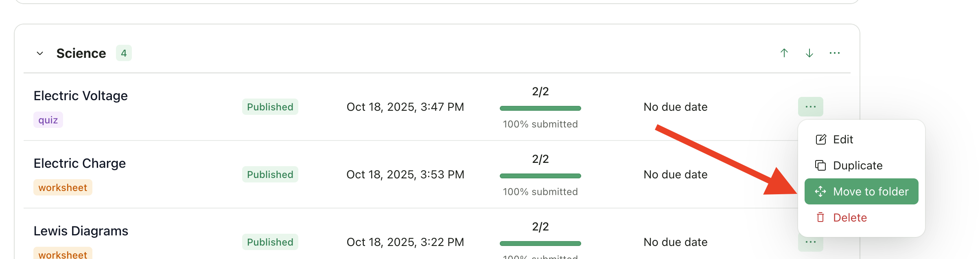
Task: Collapse the Science folder section
Action: tap(40, 53)
